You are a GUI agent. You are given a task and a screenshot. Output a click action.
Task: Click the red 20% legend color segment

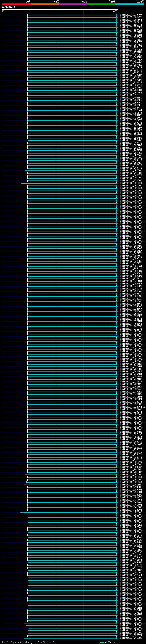(x=16, y=4)
